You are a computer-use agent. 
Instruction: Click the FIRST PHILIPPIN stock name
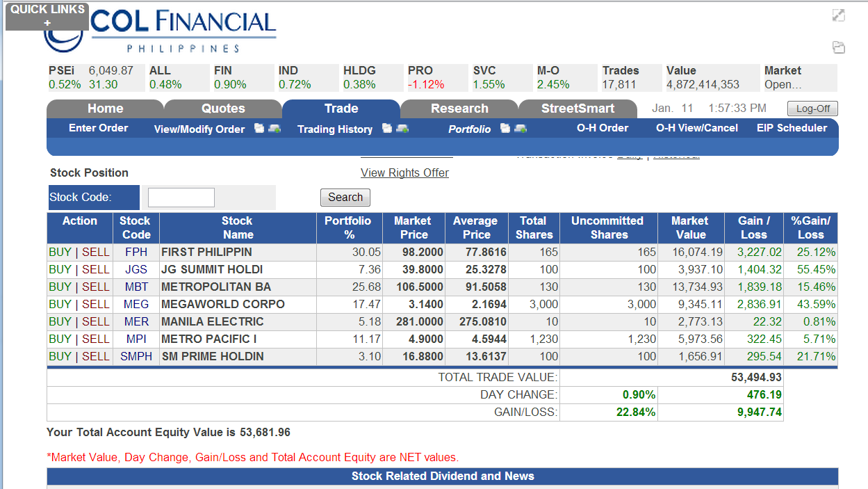point(206,252)
